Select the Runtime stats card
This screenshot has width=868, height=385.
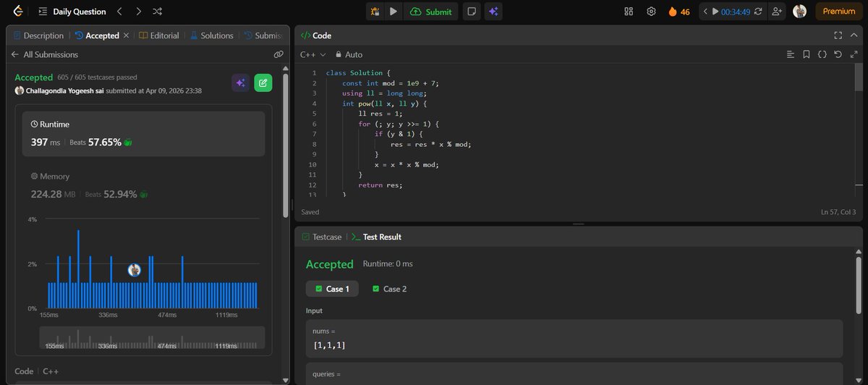(143, 134)
